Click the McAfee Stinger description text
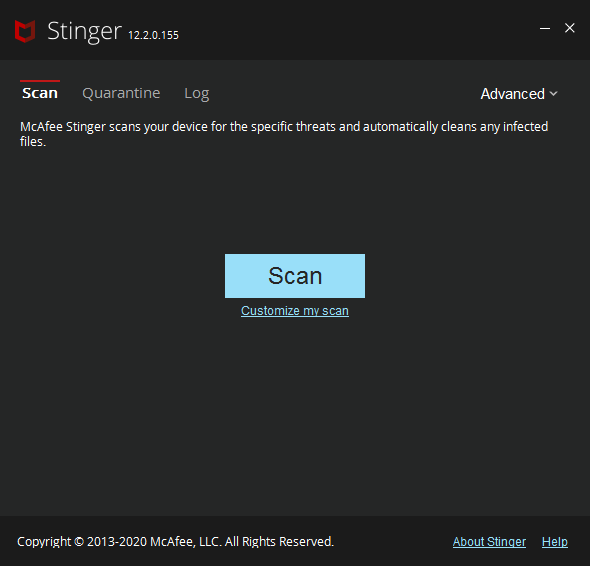 click(x=284, y=134)
